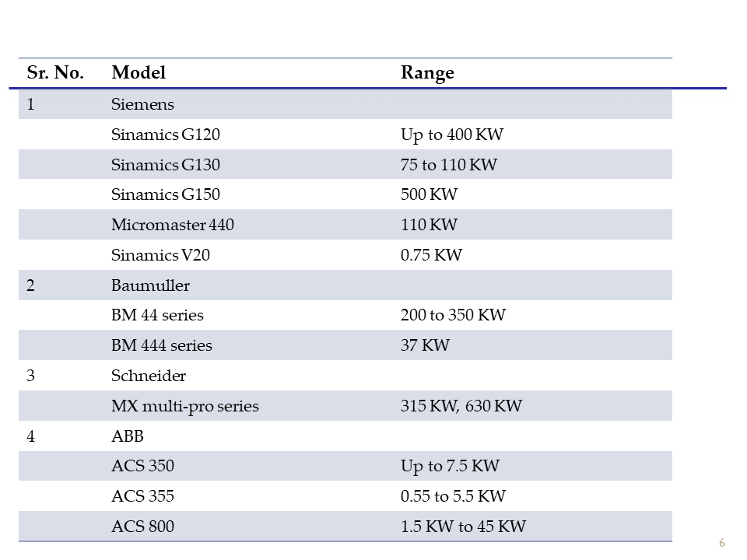Click the slide page number 6
Screen dimensions: 747x560
[x=721, y=542]
